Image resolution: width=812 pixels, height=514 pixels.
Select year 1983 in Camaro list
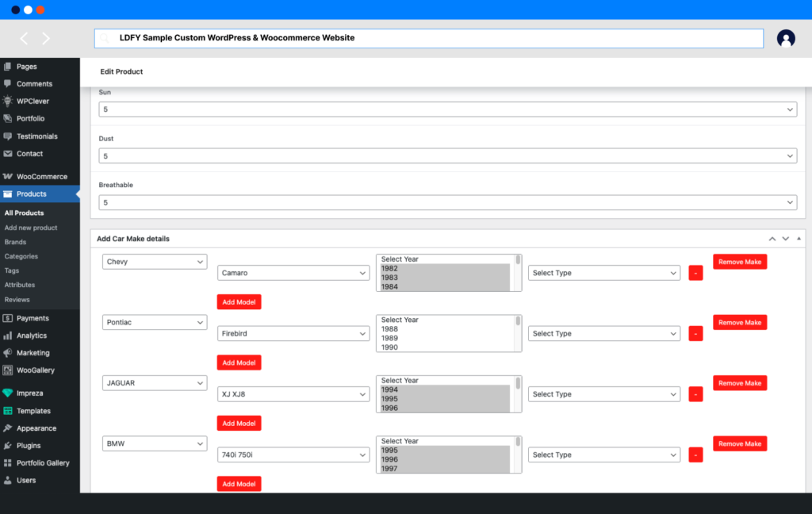446,278
